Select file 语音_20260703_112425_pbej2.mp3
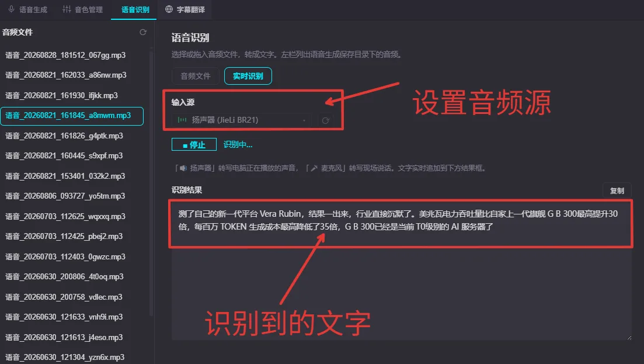 tap(72, 237)
